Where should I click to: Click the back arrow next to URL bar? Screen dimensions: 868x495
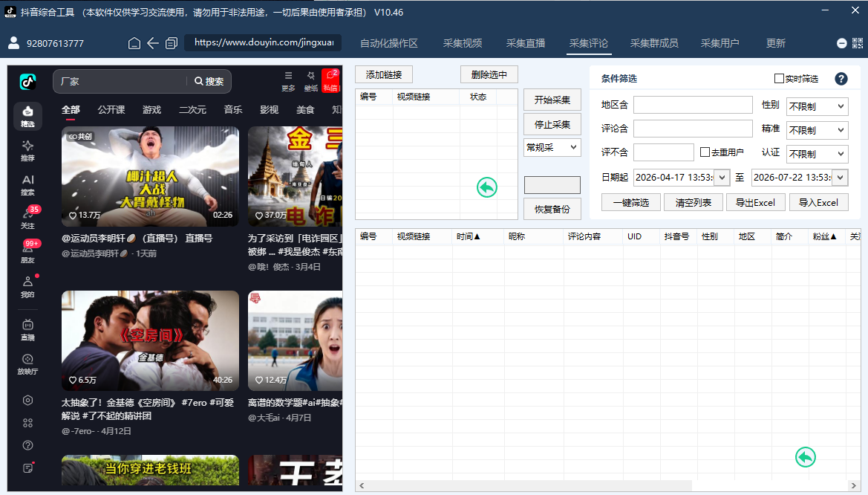point(153,43)
